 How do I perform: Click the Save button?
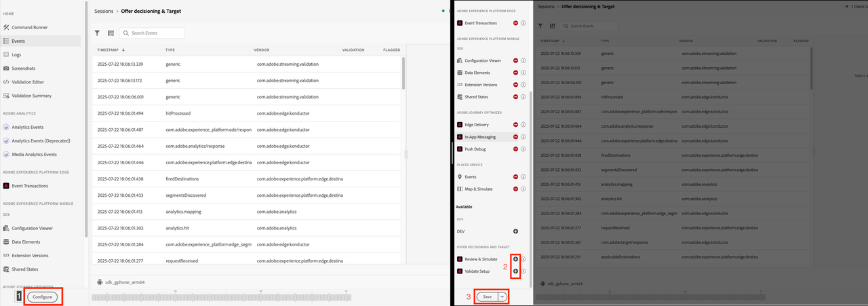[487, 297]
